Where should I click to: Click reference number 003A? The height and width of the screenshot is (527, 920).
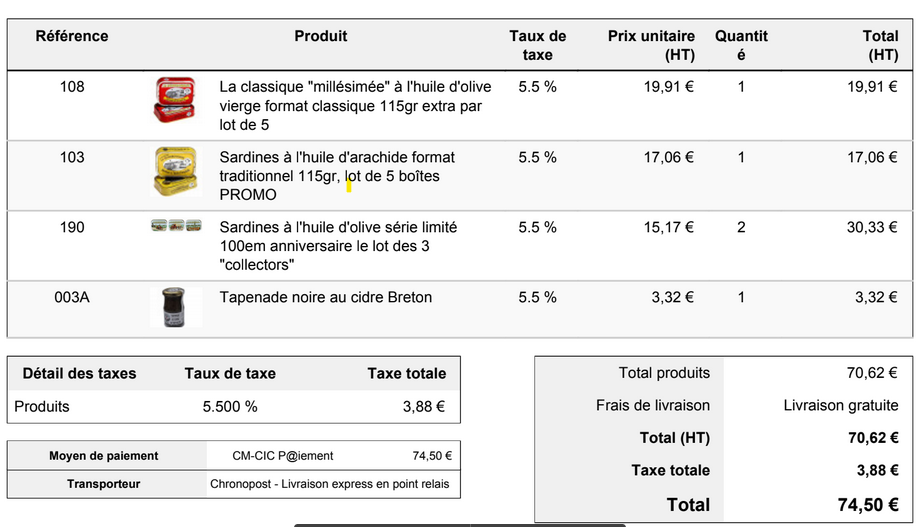pos(72,297)
